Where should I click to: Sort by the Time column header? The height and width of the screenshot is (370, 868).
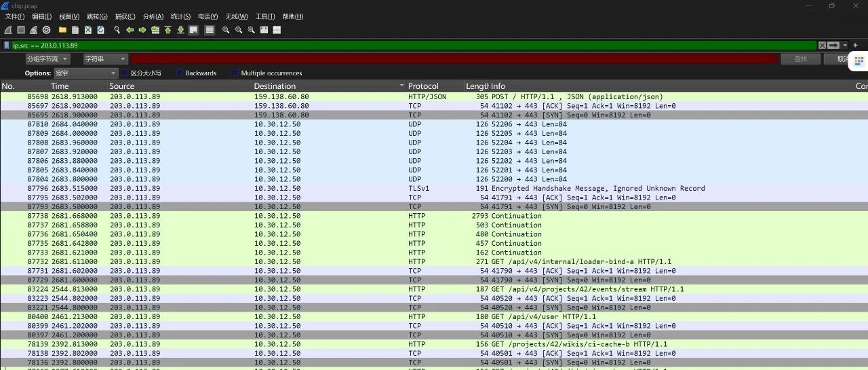tap(78, 86)
